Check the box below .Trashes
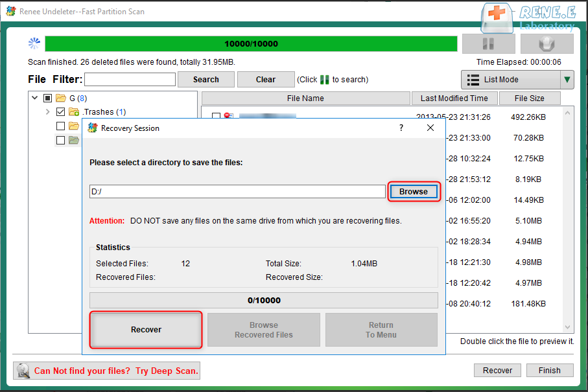 point(60,126)
